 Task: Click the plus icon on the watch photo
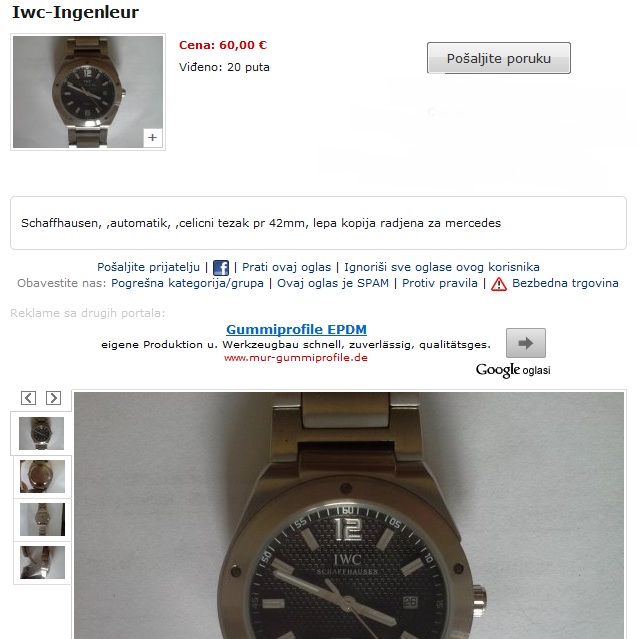coord(152,138)
